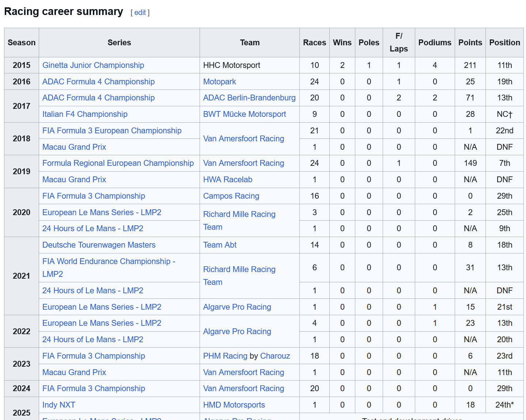The width and height of the screenshot is (526, 420).
Task: Open FIA Formula 3 European Championship link
Action: 112,130
